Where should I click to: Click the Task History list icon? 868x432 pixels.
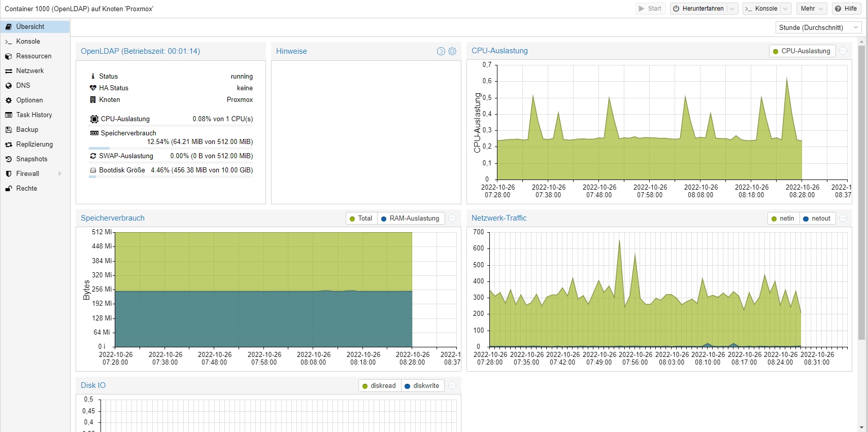[9, 115]
